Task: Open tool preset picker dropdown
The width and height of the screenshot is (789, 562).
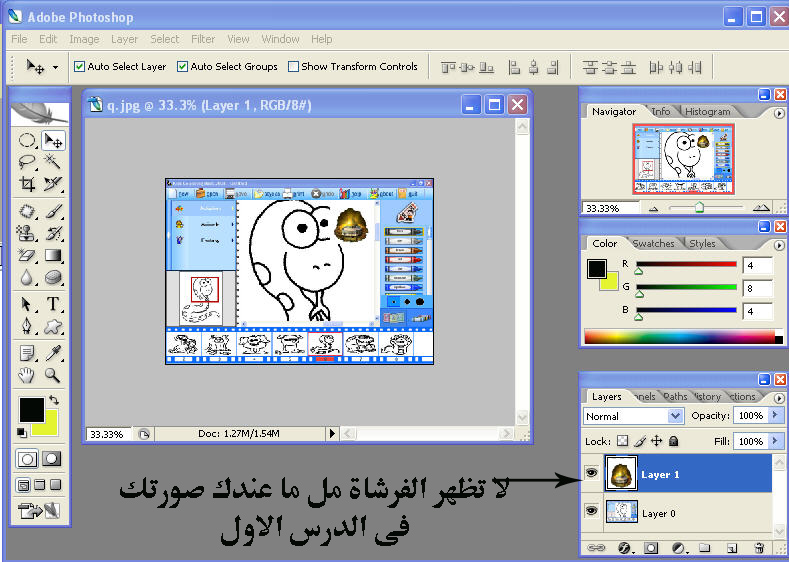Action: click(x=55, y=67)
